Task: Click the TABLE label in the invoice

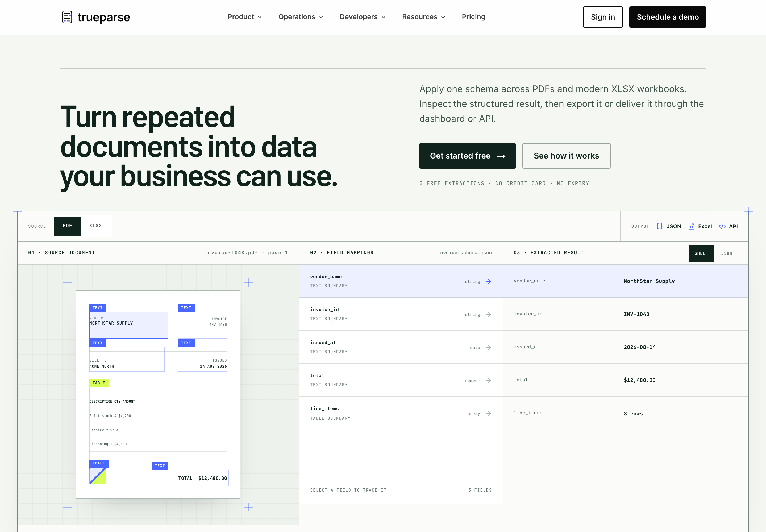Action: tap(99, 383)
